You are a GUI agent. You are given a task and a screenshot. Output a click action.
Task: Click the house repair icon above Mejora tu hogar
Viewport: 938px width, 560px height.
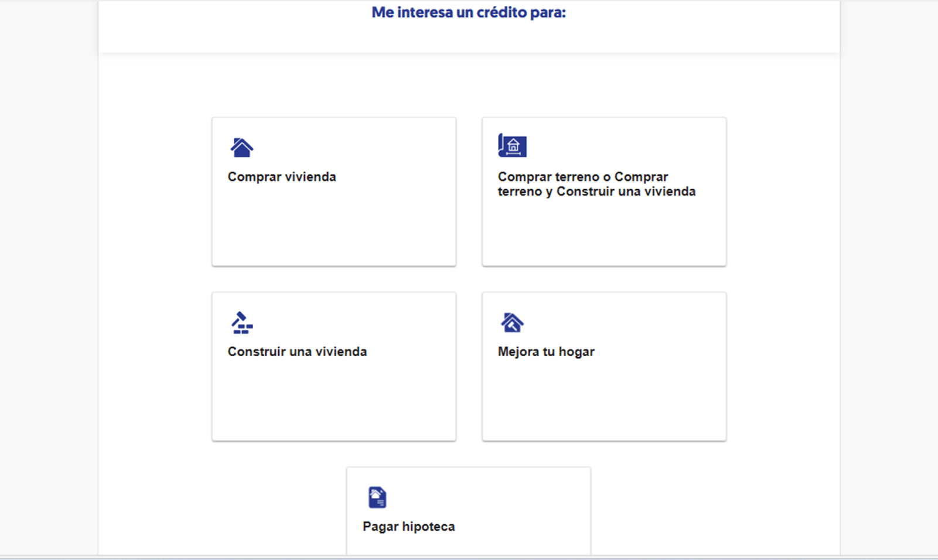point(512,323)
